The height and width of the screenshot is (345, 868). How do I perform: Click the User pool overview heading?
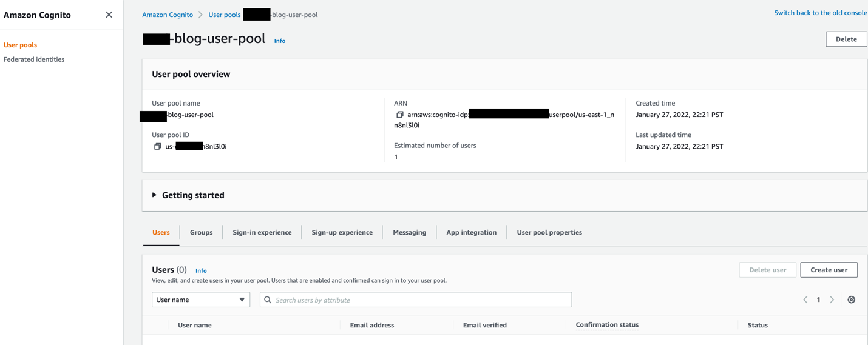pyautogui.click(x=191, y=74)
